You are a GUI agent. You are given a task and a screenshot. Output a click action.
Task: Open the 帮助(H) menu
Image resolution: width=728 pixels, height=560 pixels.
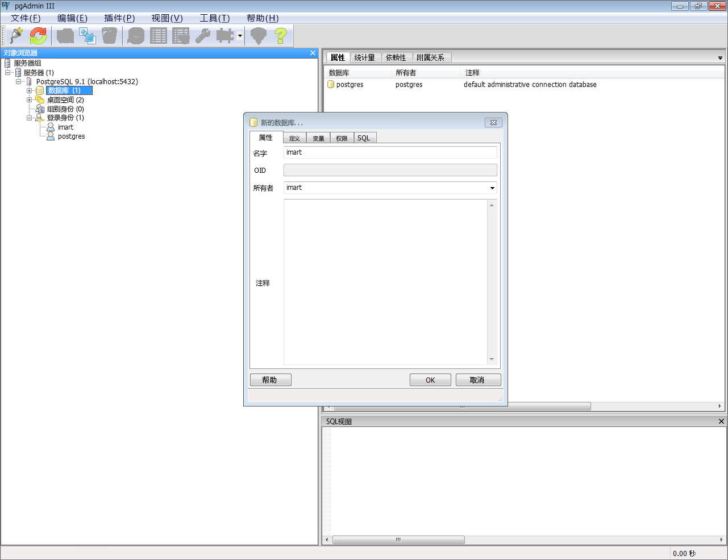[263, 18]
